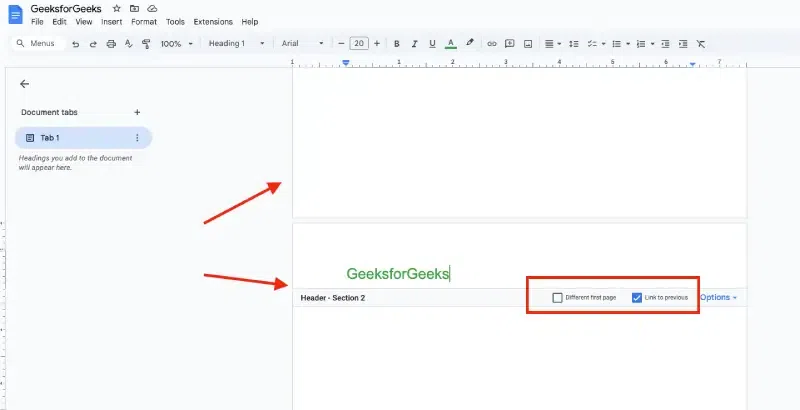Add a new document tab
Viewport: 800px width, 410px height.
[137, 112]
